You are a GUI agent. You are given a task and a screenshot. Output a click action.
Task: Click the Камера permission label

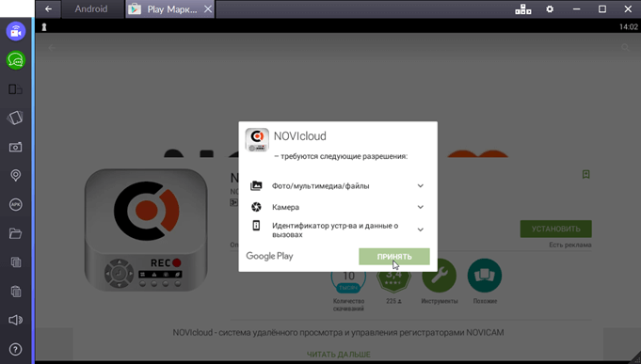(286, 207)
